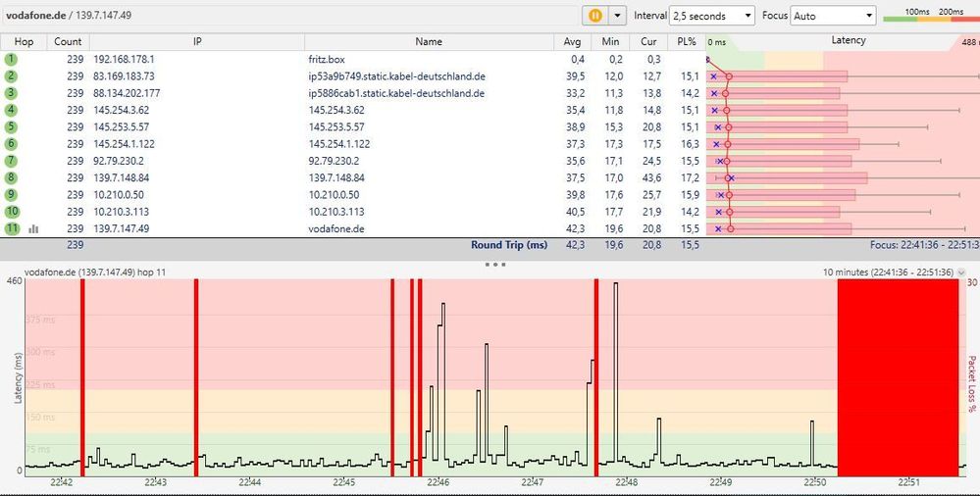
Task: Click the timeline graph title vodafone.de hop 11
Action: click(x=95, y=273)
